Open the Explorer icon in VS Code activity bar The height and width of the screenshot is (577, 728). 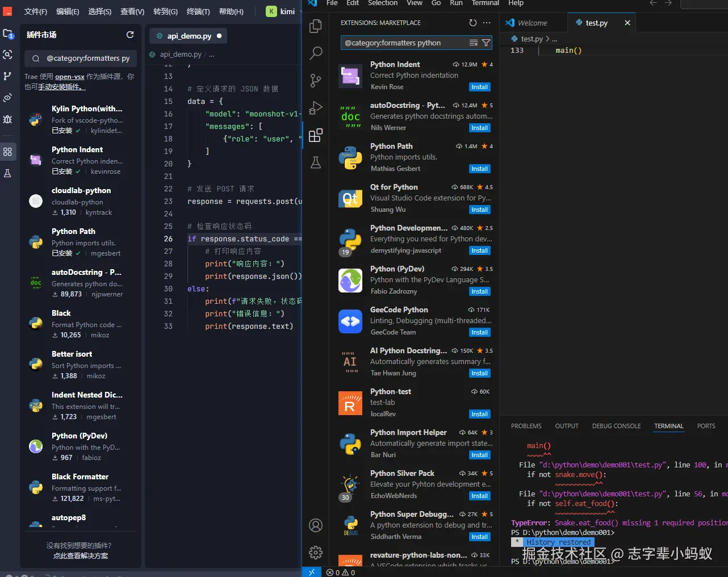coord(316,26)
